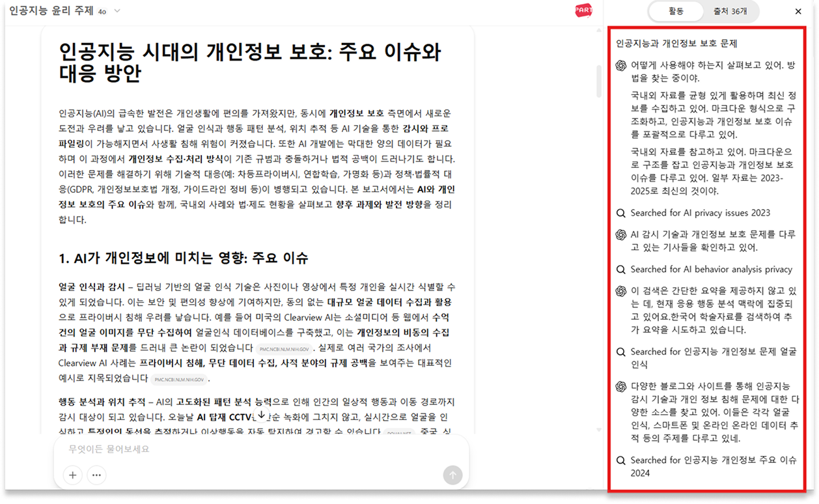819x504 pixels.
Task: Click the search icon beside AI behavior analysis privacy
Action: pos(621,270)
